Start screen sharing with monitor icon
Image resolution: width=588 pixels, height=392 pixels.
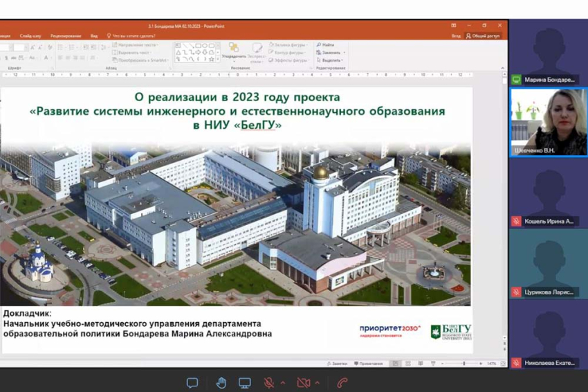tap(245, 383)
